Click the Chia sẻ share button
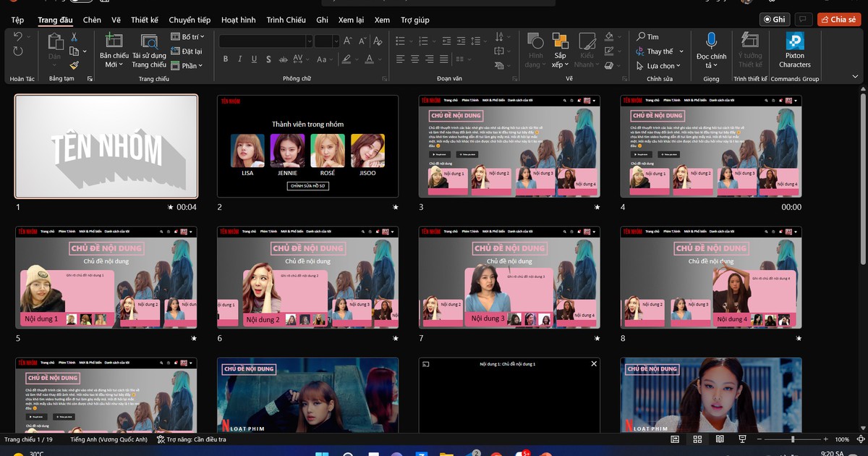The image size is (868, 456). click(838, 20)
